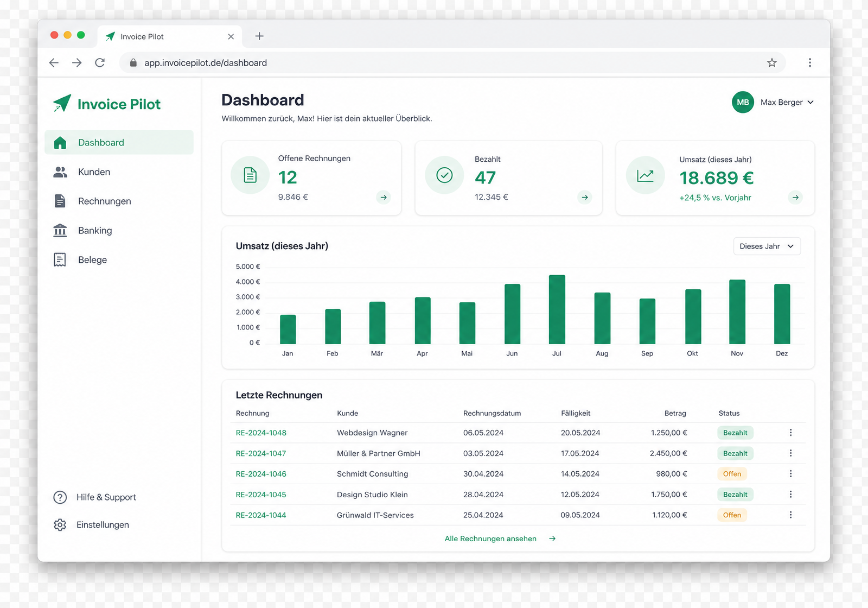Open the browser three-dot menu

(x=810, y=62)
